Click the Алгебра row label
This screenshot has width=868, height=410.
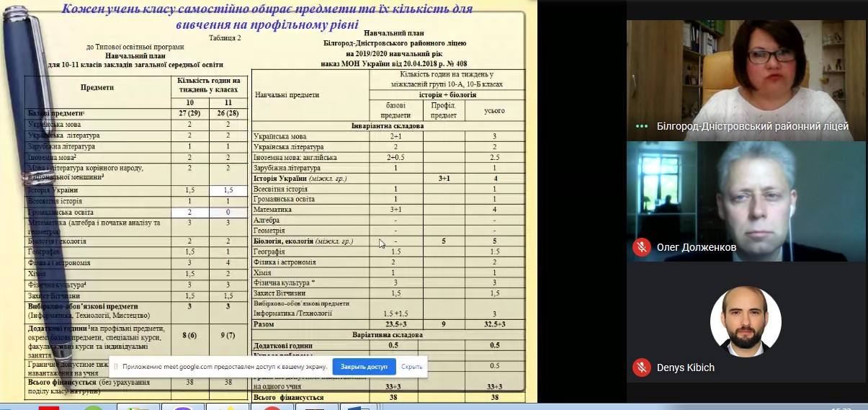[x=267, y=220]
